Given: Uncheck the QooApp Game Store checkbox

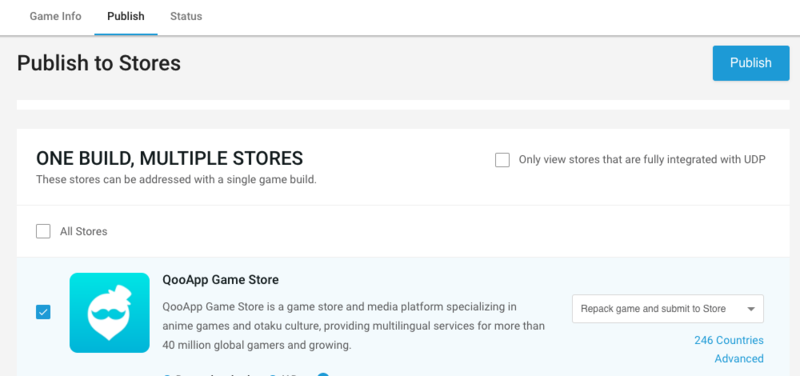Looking at the screenshot, I should 43,312.
